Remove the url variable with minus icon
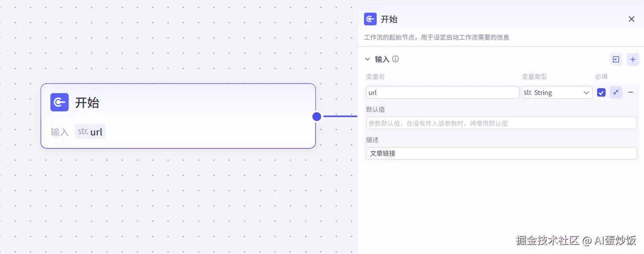 click(630, 92)
